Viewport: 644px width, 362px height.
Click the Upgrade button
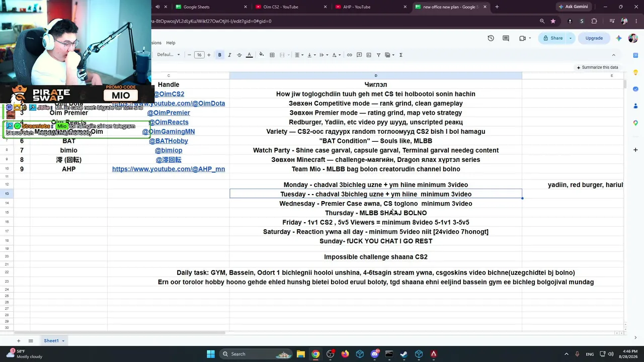(594, 38)
